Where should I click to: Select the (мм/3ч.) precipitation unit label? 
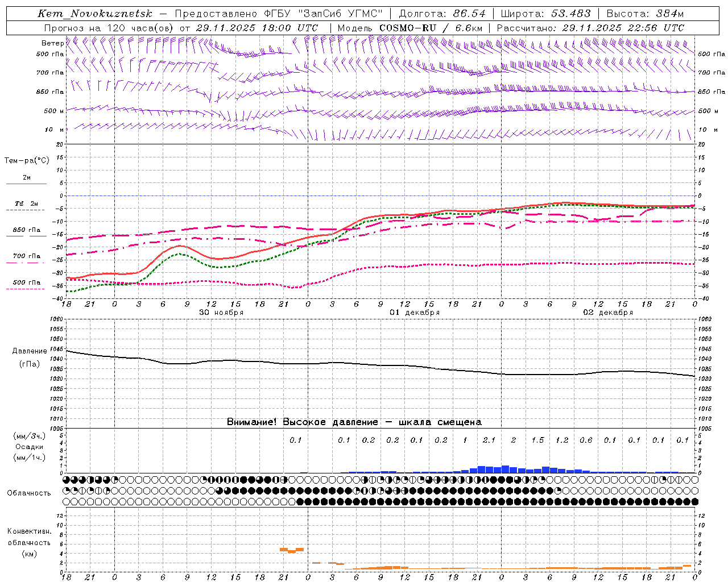(30, 436)
